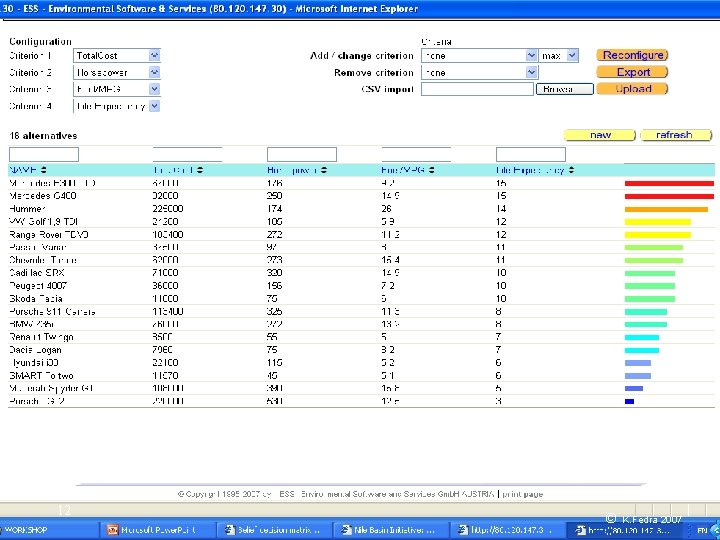This screenshot has width=720, height=540.
Task: Click the refresh button
Action: click(676, 135)
